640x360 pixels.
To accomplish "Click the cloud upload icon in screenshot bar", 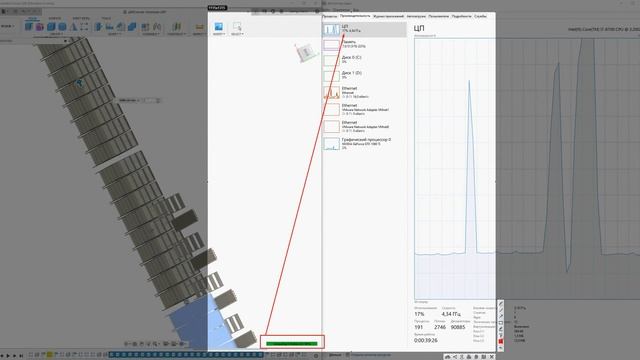I will coord(447,357).
